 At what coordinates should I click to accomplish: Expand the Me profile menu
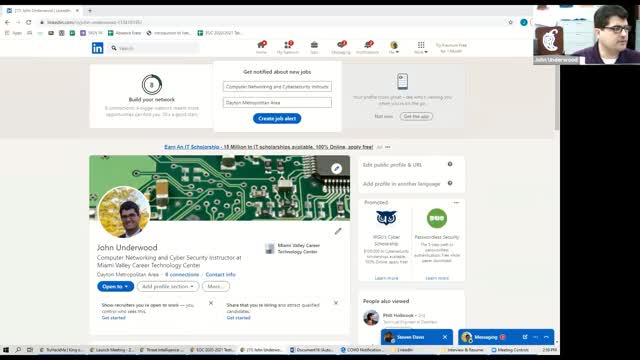pos(394,47)
